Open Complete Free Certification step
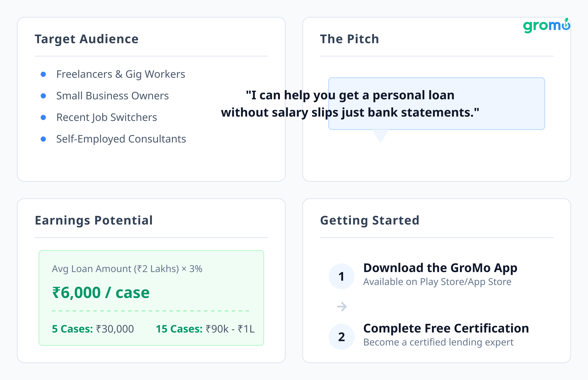The width and height of the screenshot is (588, 380). click(x=446, y=328)
